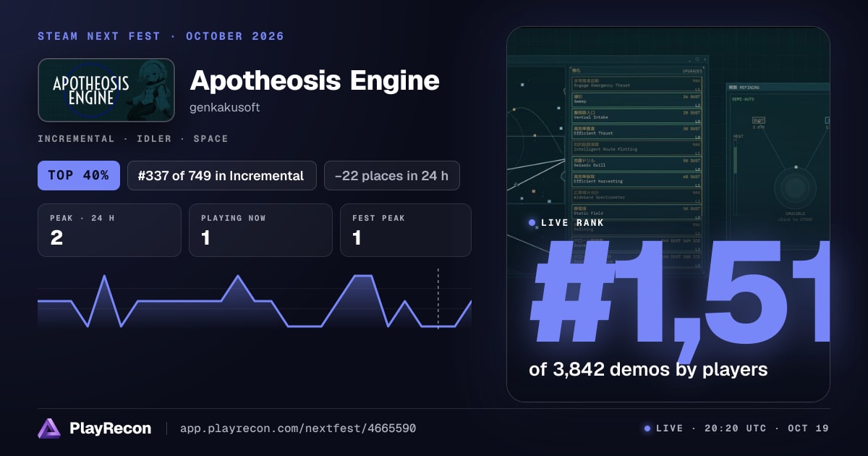Select the Static Field upgrade row
The width and height of the screenshot is (868, 456).
click(637, 211)
